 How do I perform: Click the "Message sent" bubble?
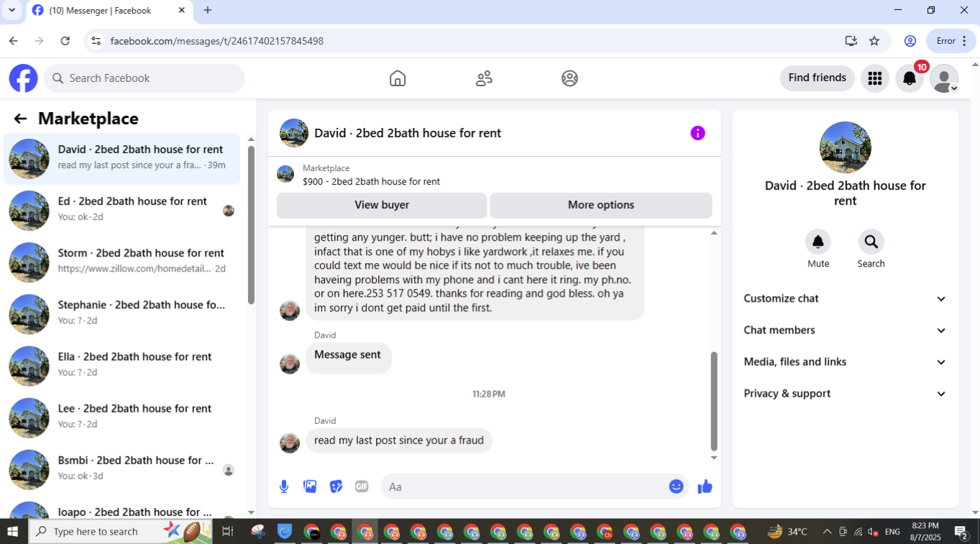coord(349,357)
